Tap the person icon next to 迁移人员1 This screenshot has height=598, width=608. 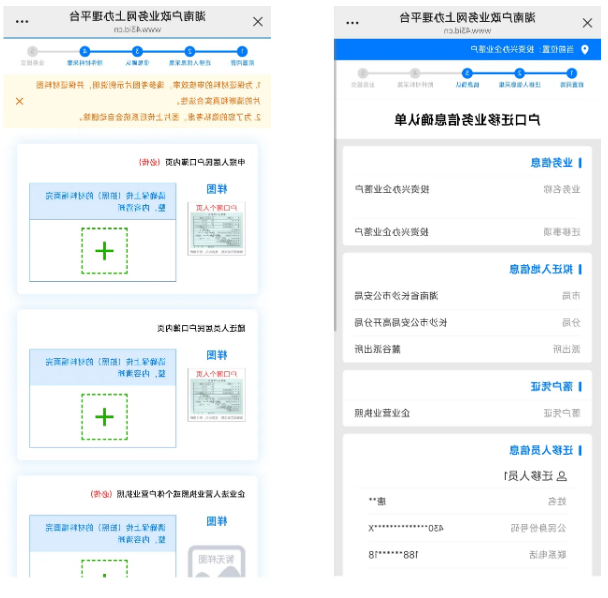tap(561, 476)
